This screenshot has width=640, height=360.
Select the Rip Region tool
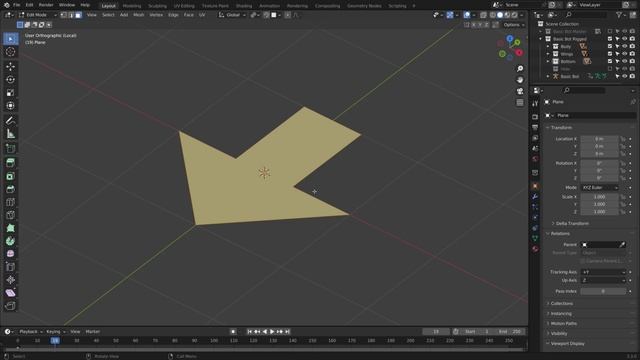tap(11, 306)
